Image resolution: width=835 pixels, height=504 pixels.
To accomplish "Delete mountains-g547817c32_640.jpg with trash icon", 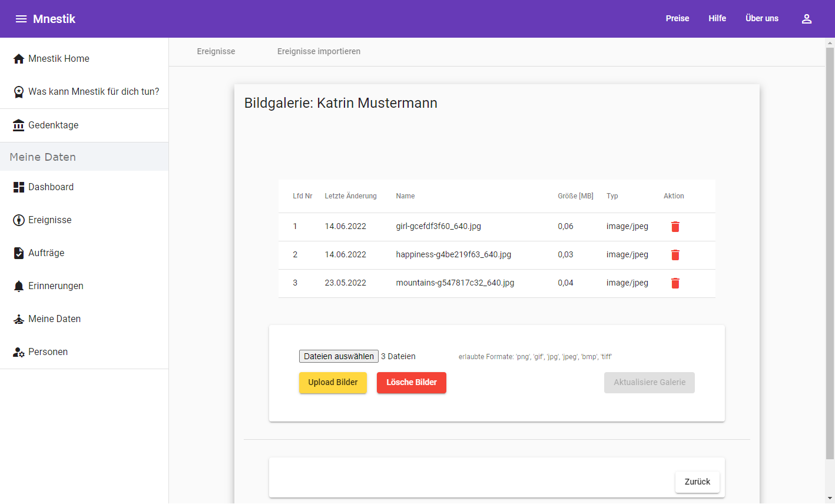I will coord(675,283).
